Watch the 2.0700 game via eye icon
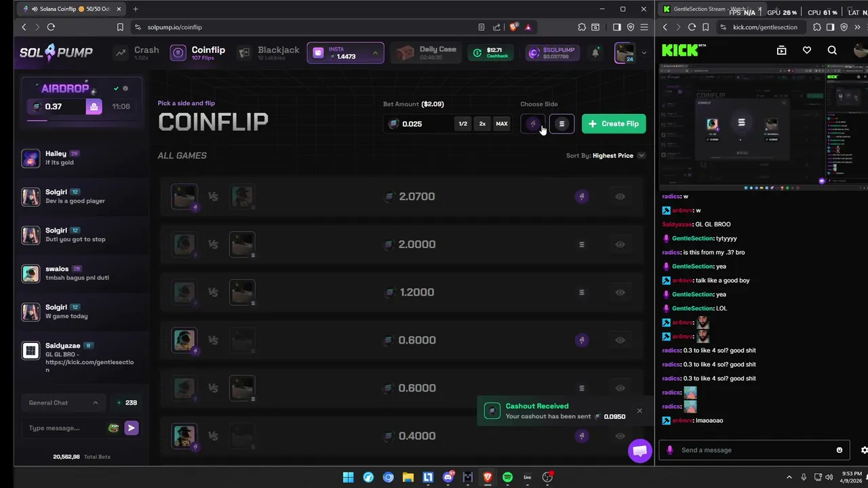This screenshot has height=488, width=868. [620, 197]
